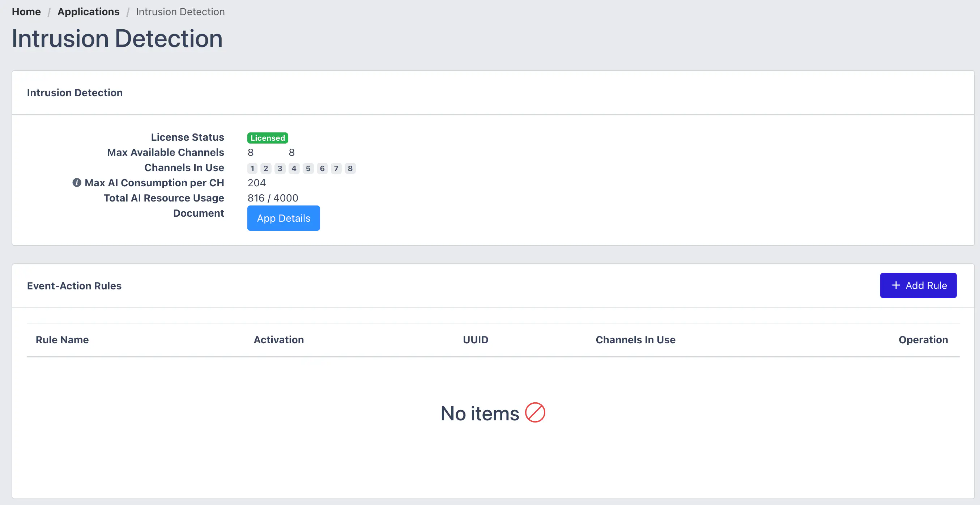Viewport: 980px width, 505px height.
Task: Click the Channels In Use column header
Action: tap(635, 339)
